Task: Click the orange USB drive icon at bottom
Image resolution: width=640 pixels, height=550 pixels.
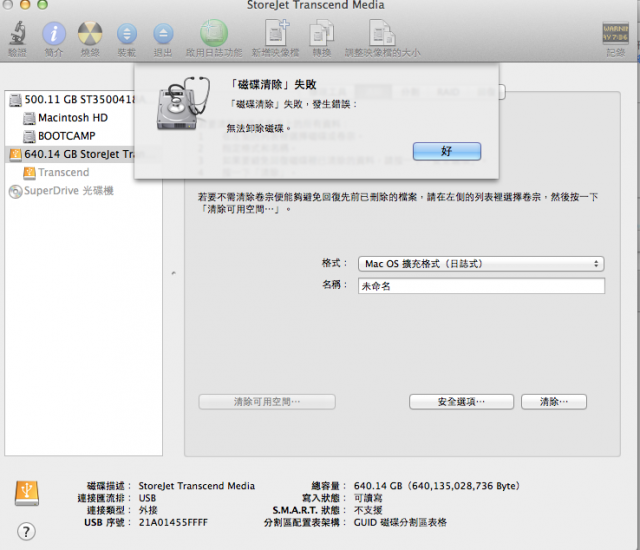Action: 27,493
